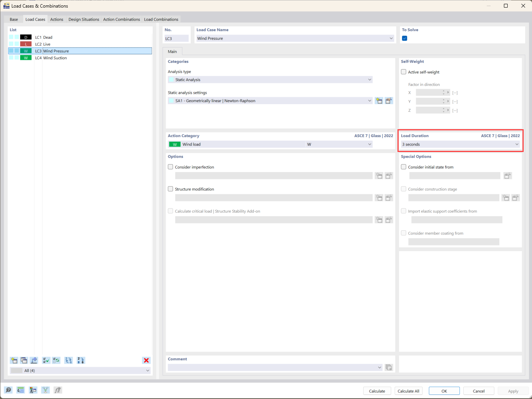Image resolution: width=532 pixels, height=399 pixels.
Task: Open the units and decimal places settings
Action: (x=21, y=390)
